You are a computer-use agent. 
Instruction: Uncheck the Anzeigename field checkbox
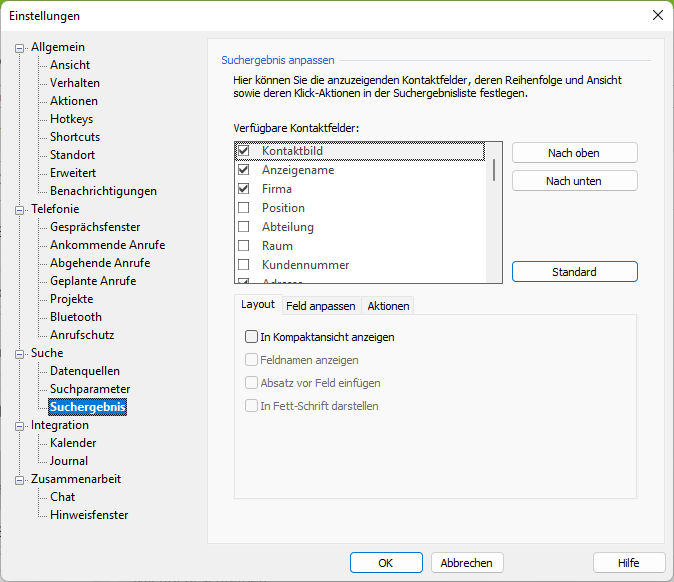pyautogui.click(x=243, y=170)
